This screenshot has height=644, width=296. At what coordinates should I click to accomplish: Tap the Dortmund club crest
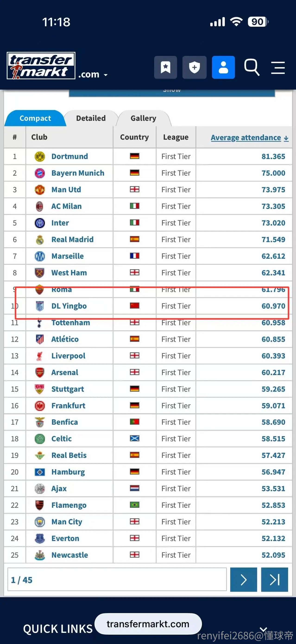[x=40, y=156]
